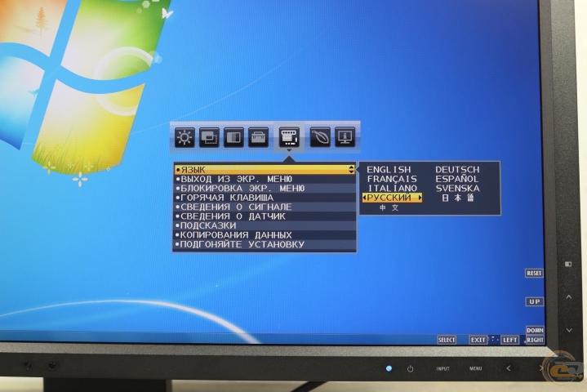Screen dimensions: 587x392
Task: Click the RESET on-screen key label
Action: pyautogui.click(x=534, y=274)
